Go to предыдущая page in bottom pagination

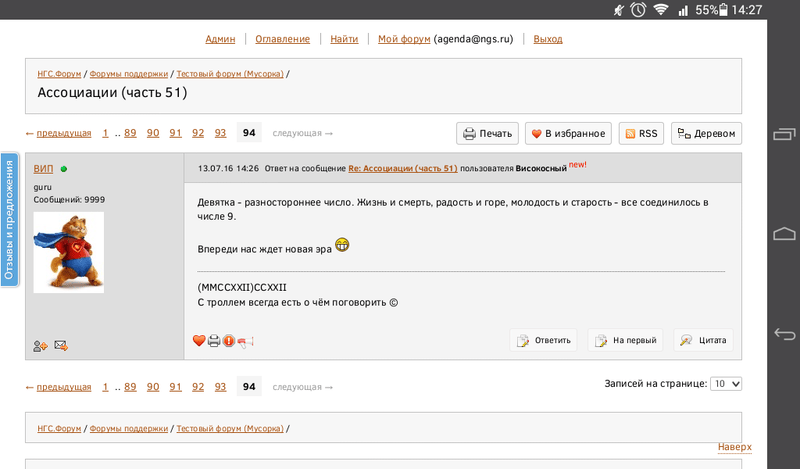coord(64,387)
